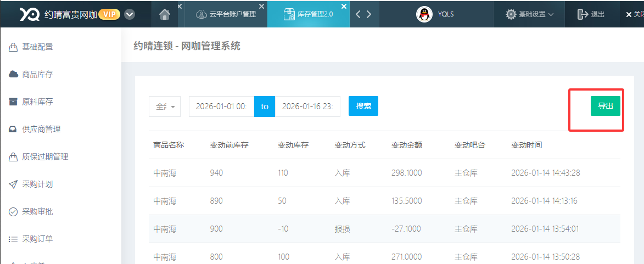The width and height of the screenshot is (644, 264).
Task: Click the YQLS username
Action: tap(446, 14)
